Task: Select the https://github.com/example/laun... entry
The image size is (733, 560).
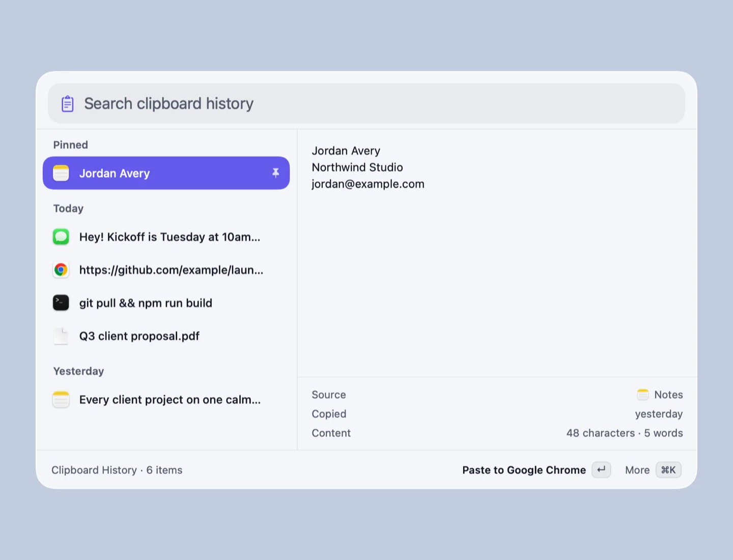Action: pos(166,270)
